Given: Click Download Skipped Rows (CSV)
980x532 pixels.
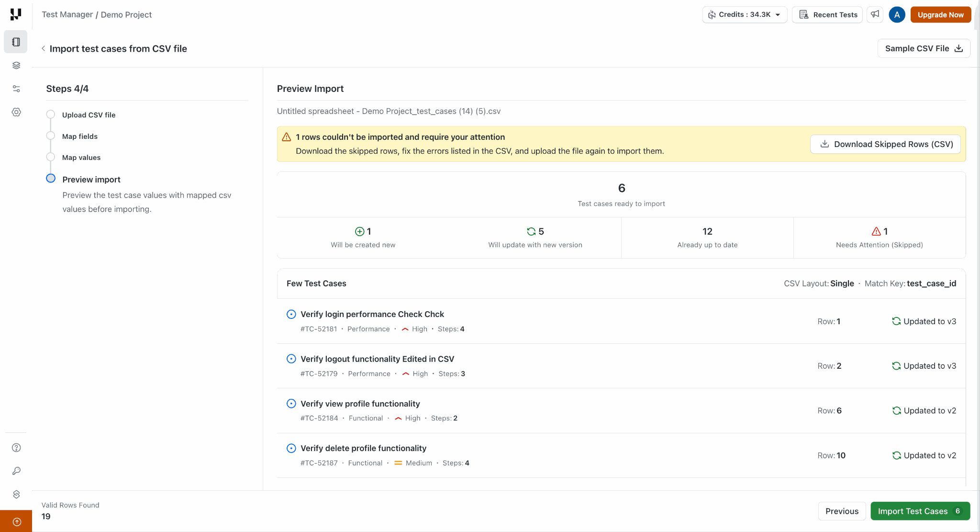Looking at the screenshot, I should (885, 144).
